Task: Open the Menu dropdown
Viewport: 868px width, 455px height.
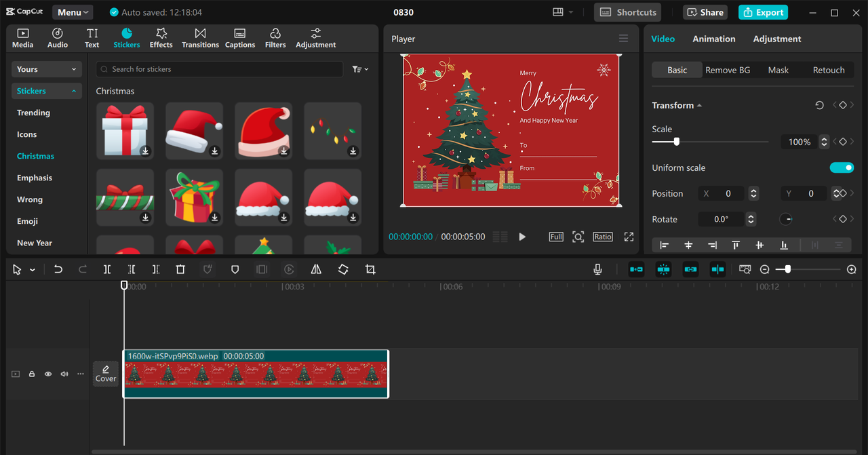Action: (73, 12)
